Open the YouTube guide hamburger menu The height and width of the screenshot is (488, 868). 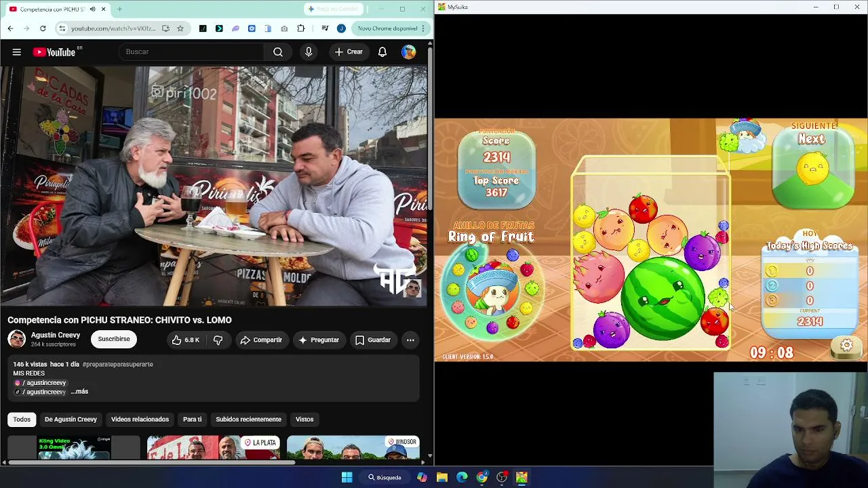coord(17,52)
